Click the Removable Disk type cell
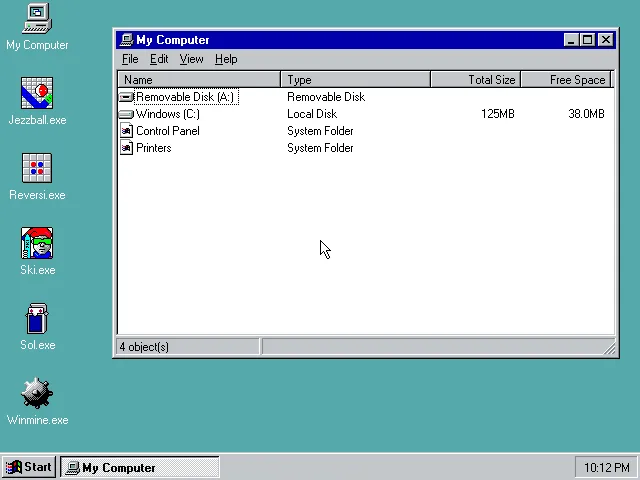The height and width of the screenshot is (480, 640). click(326, 97)
